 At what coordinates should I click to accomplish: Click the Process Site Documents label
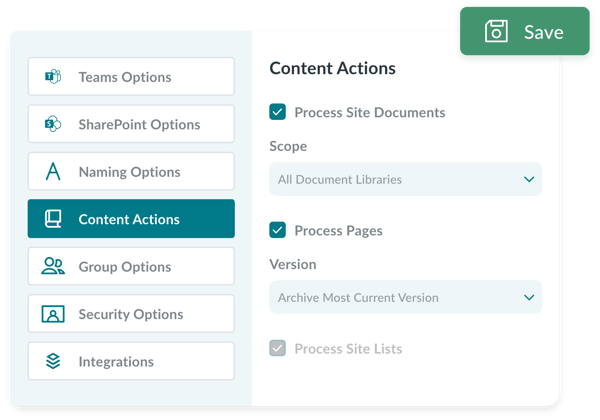coord(370,112)
